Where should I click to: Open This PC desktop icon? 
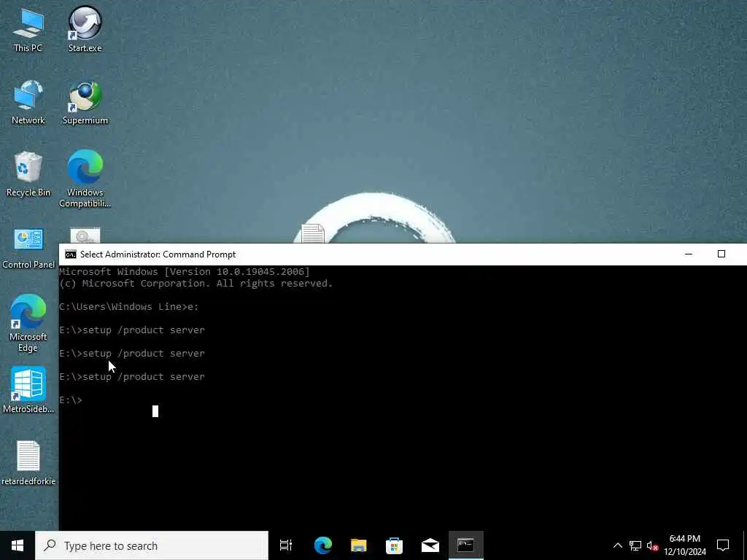click(28, 29)
